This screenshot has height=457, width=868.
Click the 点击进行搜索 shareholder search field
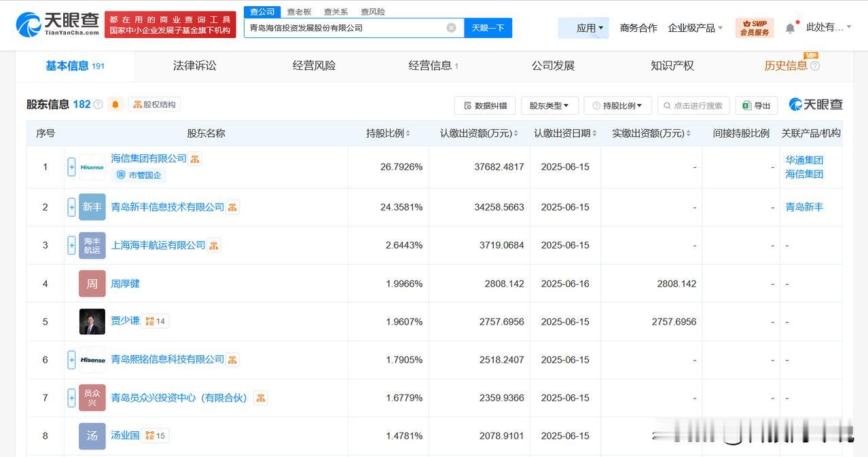693,105
